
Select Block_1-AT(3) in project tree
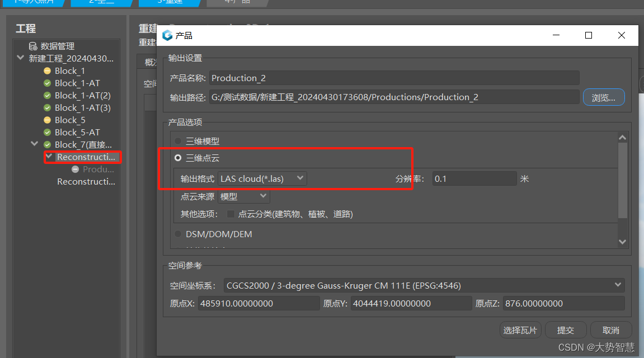click(83, 107)
